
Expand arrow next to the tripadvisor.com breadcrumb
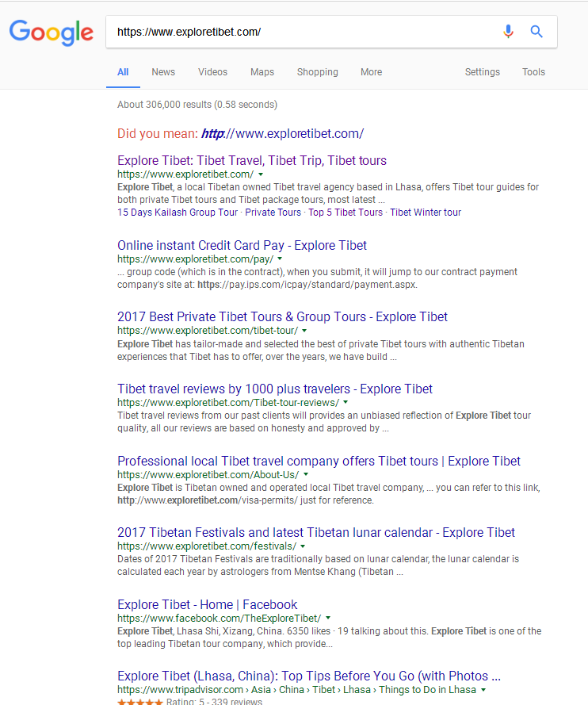483,690
